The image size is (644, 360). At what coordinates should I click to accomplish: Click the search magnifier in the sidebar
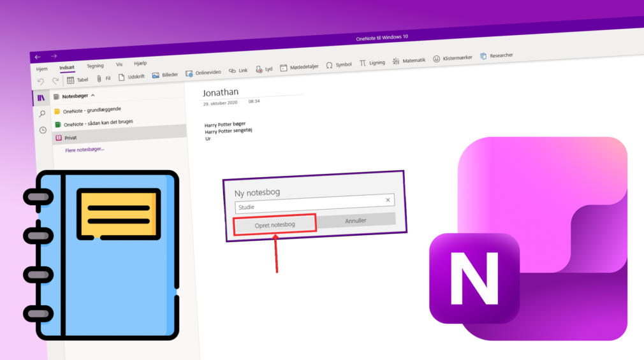pos(42,114)
